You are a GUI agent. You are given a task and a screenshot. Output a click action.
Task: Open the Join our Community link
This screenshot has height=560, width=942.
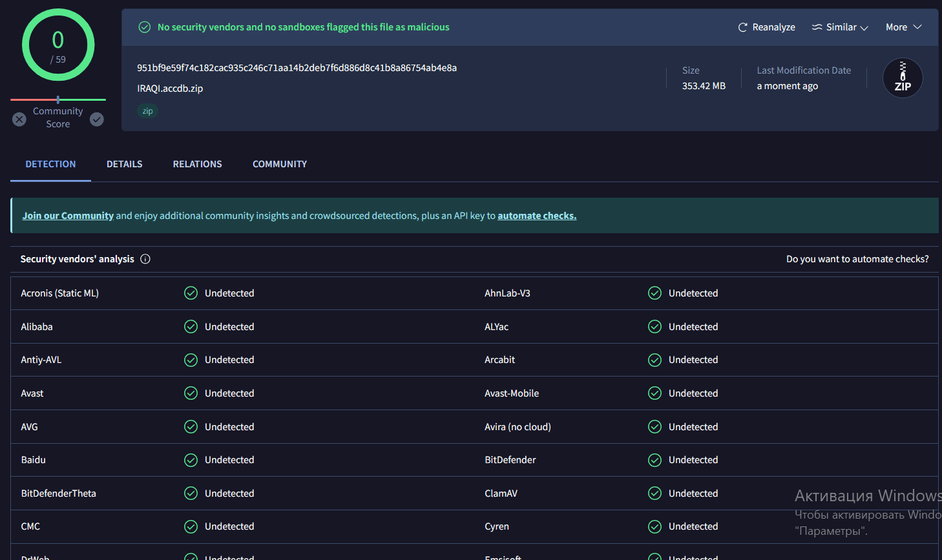coord(67,215)
